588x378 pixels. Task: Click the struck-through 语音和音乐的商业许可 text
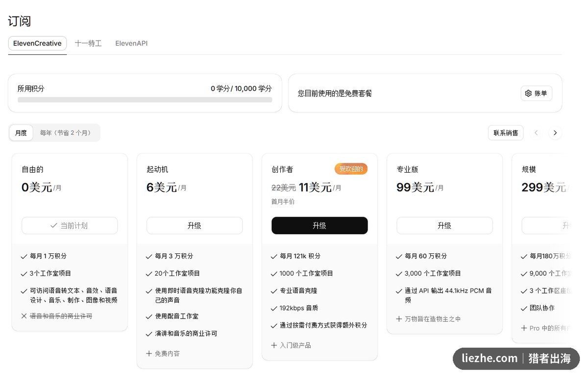tap(61, 316)
